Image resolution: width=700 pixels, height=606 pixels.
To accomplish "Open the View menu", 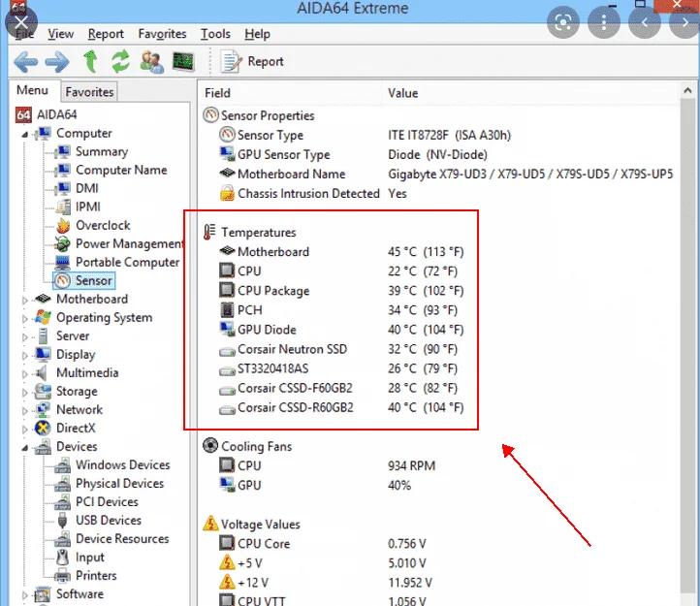I will tap(60, 34).
